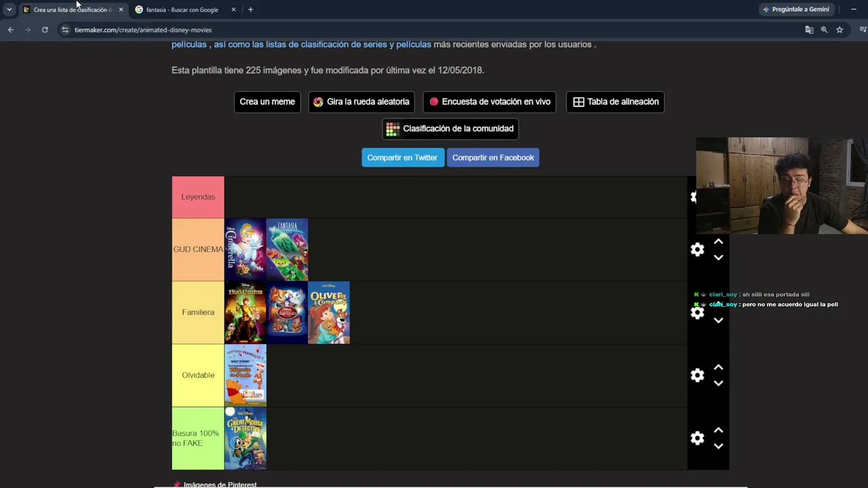Open 'Clasificación de la comunidad' button

(451, 129)
